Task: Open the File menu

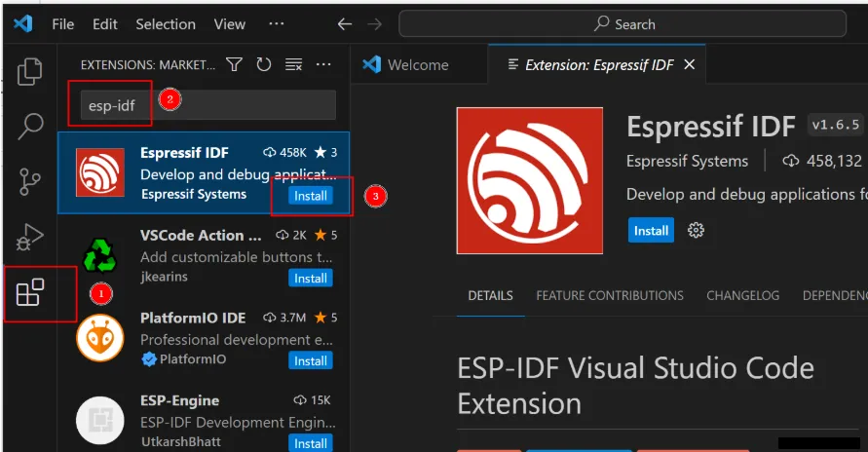Action: [62, 24]
